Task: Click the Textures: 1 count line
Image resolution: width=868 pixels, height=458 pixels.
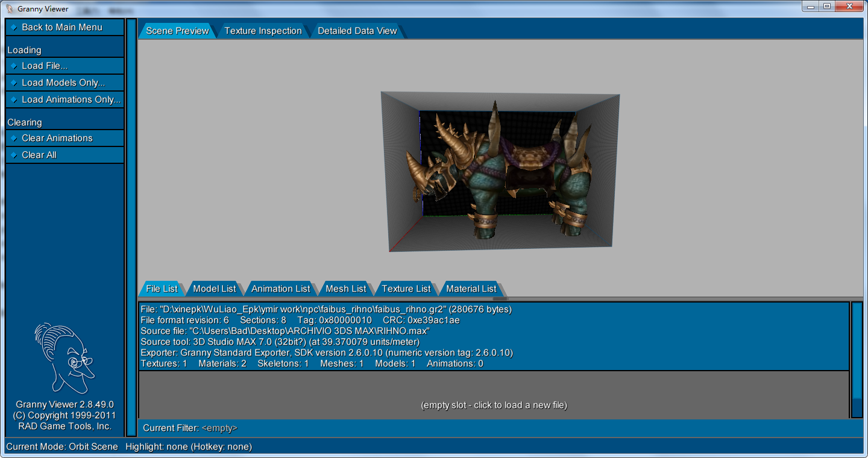Action: tap(312, 363)
